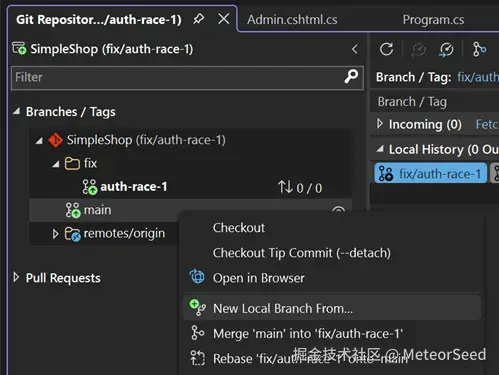
Task: Choose Merge 'main' into 'fix/auth-race-1'
Action: (x=308, y=334)
